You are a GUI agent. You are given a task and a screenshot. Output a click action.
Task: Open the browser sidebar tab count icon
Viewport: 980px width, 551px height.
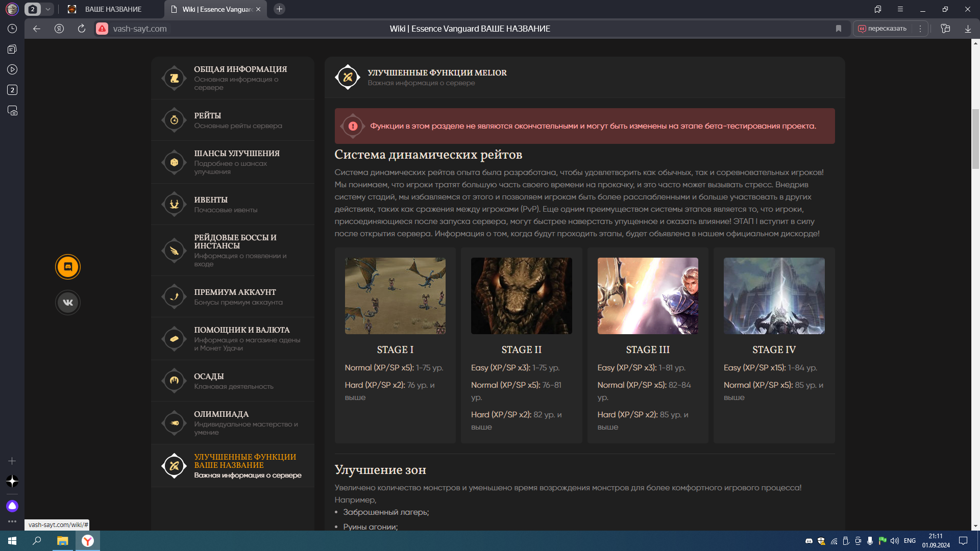coord(12,90)
